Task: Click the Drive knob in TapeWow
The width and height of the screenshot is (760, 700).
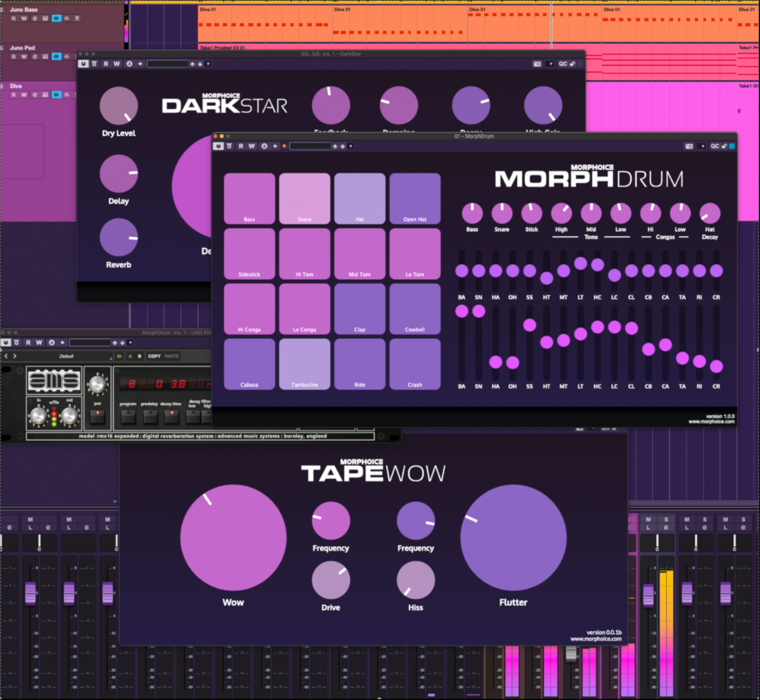Action: pyautogui.click(x=331, y=580)
